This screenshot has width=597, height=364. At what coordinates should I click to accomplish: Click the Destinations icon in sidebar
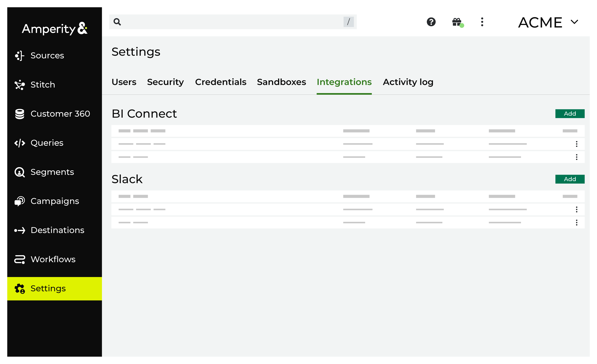coord(20,230)
